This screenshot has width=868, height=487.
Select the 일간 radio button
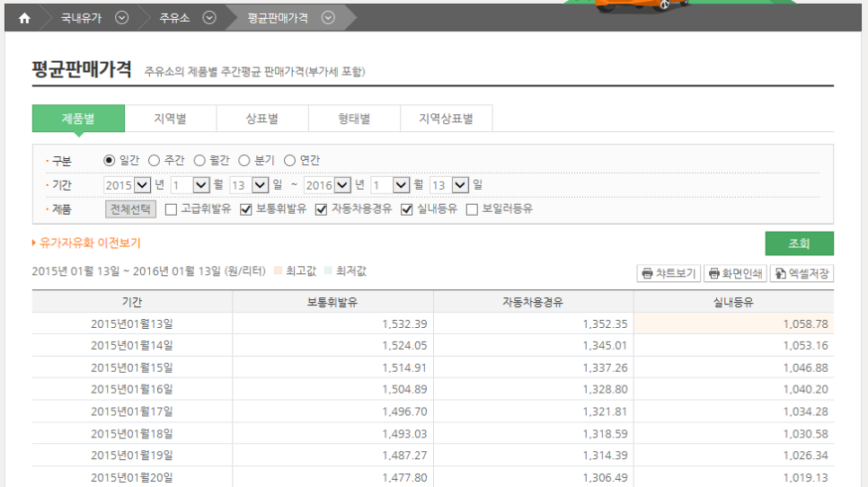tap(109, 161)
